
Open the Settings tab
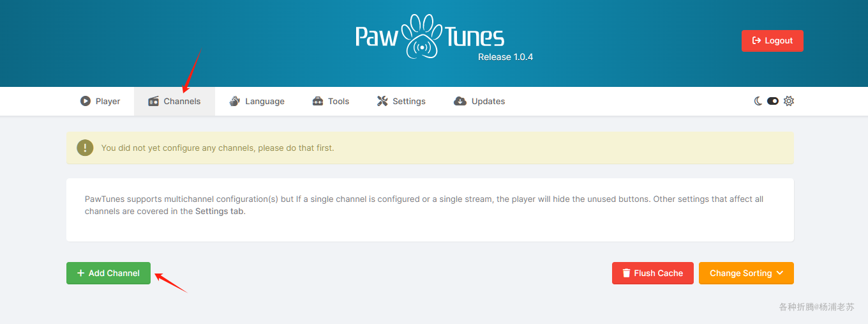[401, 101]
